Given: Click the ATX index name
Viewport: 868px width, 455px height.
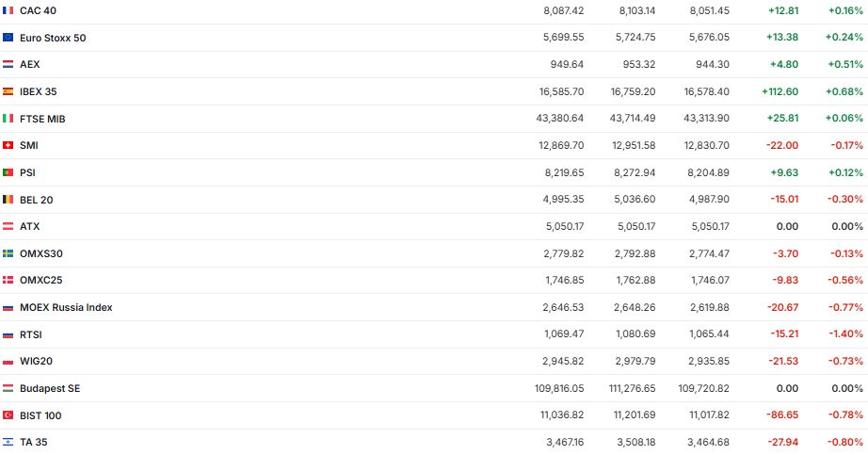Looking at the screenshot, I should click(x=29, y=226).
